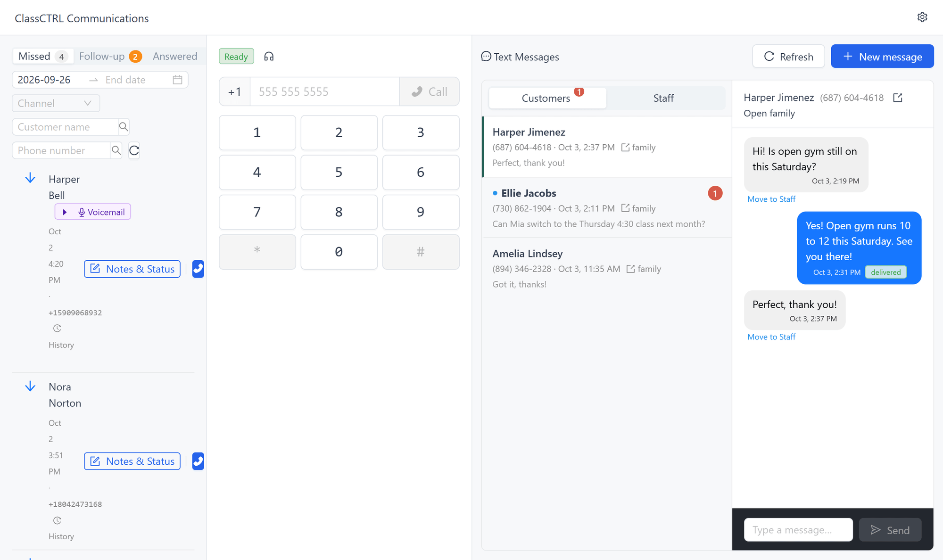This screenshot has height=560, width=943.
Task: Open Harper Jimenez family link in chat header
Action: tap(898, 98)
